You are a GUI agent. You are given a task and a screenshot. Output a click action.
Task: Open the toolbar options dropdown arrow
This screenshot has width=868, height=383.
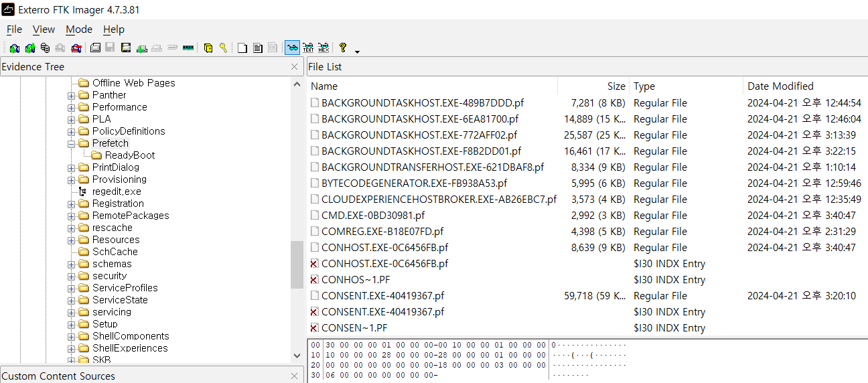358,52
